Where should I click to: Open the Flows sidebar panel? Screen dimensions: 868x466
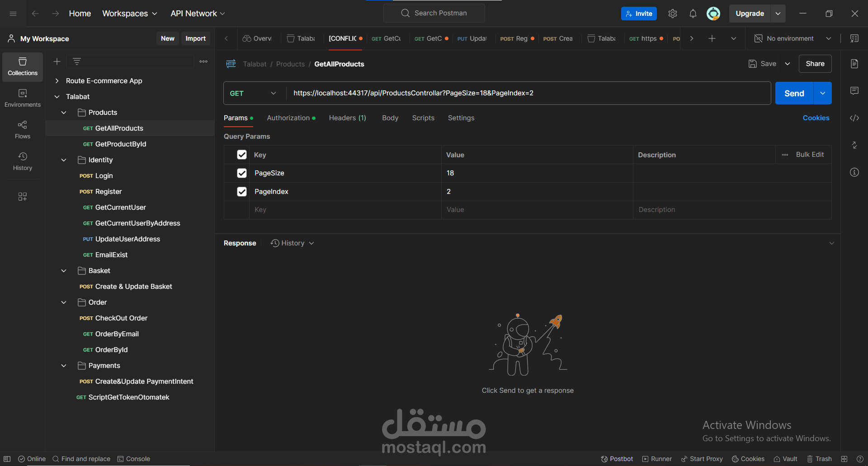[23, 130]
